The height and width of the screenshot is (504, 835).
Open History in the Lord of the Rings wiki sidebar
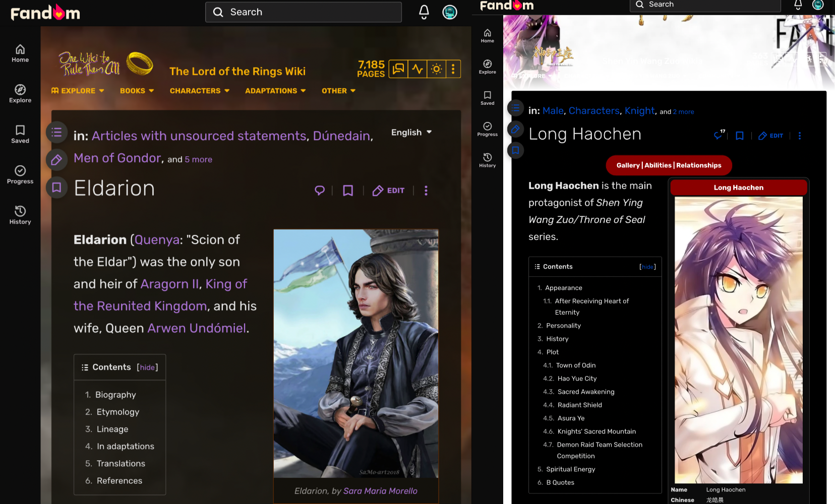20,215
